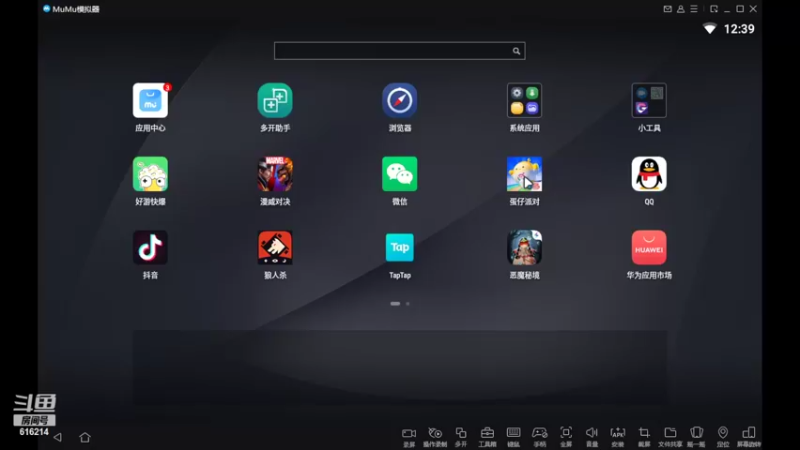Open the mail message icon in title bar

click(667, 9)
